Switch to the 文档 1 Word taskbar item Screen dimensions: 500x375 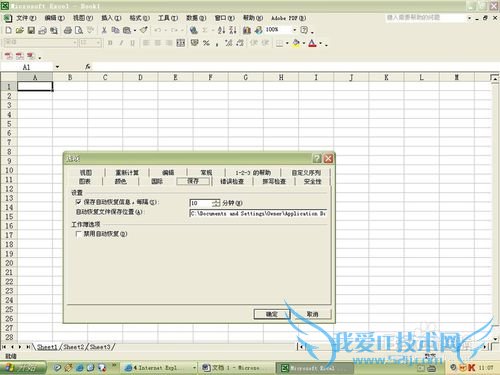coord(236,368)
